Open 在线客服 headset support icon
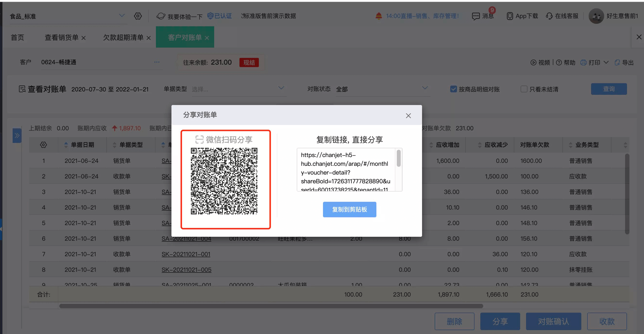Screen dimensions: 644x334 click(549, 16)
